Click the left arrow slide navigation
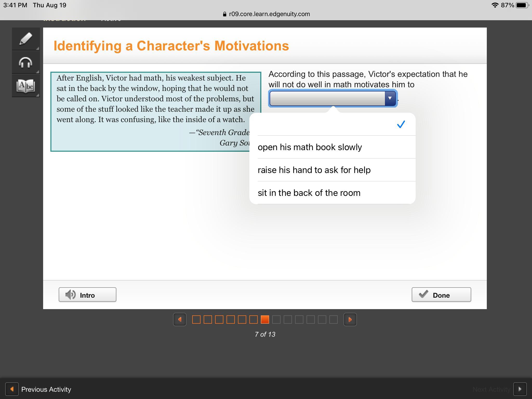 pos(180,320)
